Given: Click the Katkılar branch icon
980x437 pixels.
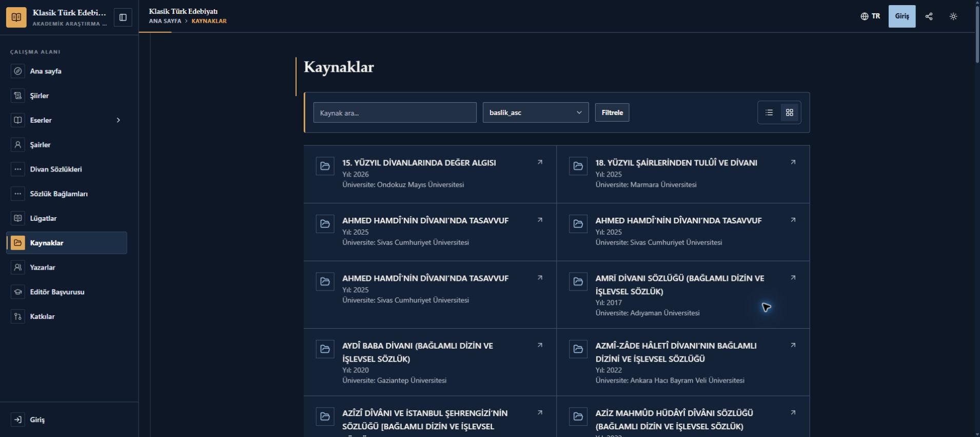Looking at the screenshot, I should pos(18,316).
